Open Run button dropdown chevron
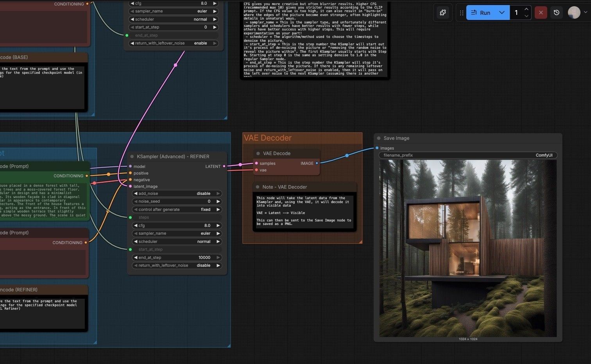This screenshot has width=591, height=364. [502, 12]
